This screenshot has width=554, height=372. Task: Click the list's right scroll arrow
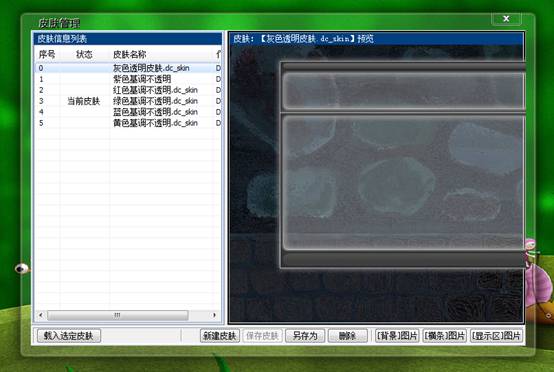pos(214,315)
